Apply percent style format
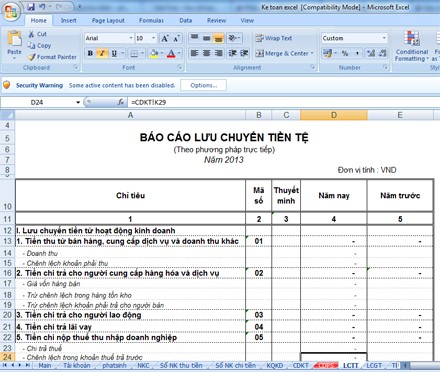 [x=345, y=53]
